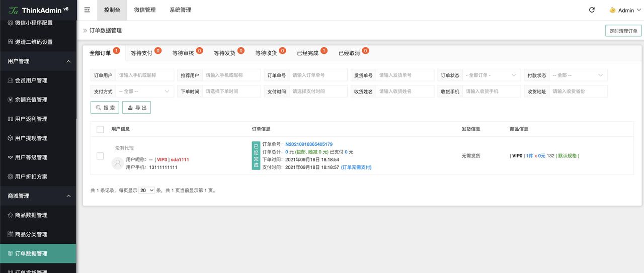Select the 已经完成 tab
Viewport: 644px width, 273px height.
pos(311,53)
